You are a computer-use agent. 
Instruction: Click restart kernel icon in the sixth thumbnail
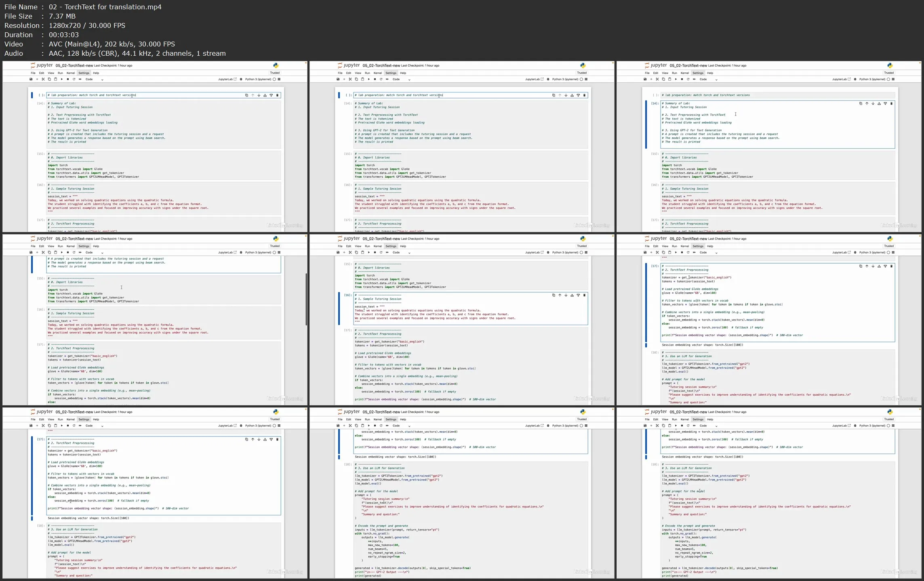688,252
